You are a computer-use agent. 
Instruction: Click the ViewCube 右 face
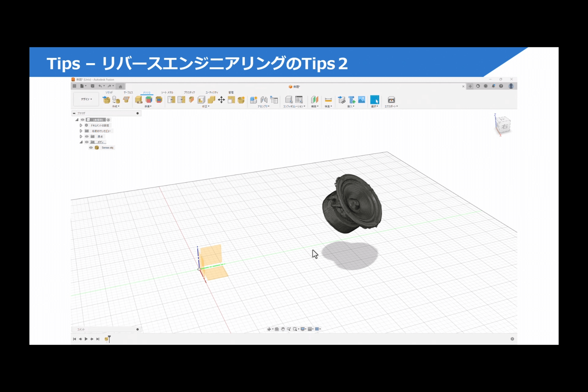click(505, 126)
